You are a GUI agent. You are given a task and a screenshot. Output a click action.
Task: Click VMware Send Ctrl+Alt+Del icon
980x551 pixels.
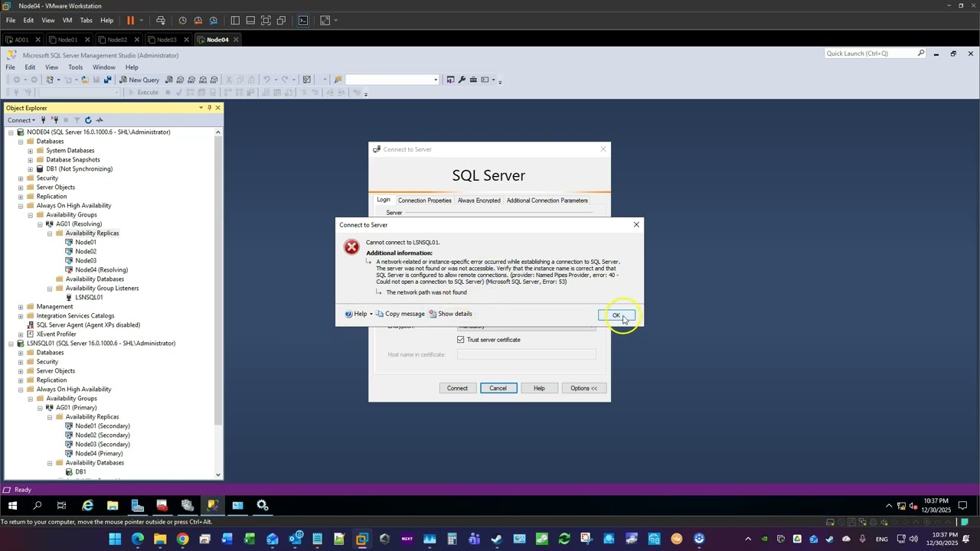[160, 21]
